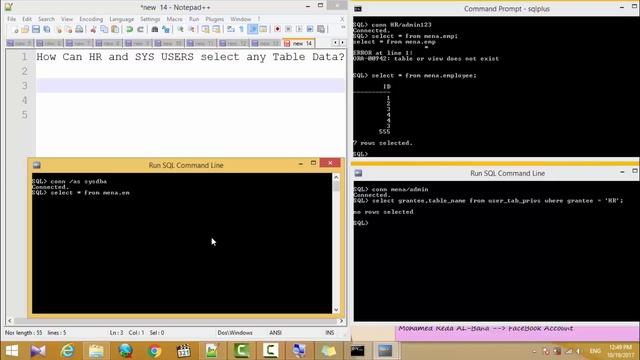
Task: Click the Redo toolbar icon
Action: [140, 29]
